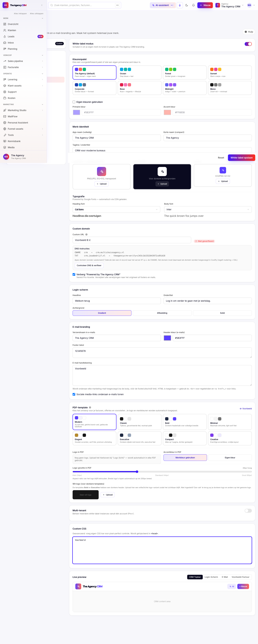Click Primaire kleur swatch

click(77, 113)
